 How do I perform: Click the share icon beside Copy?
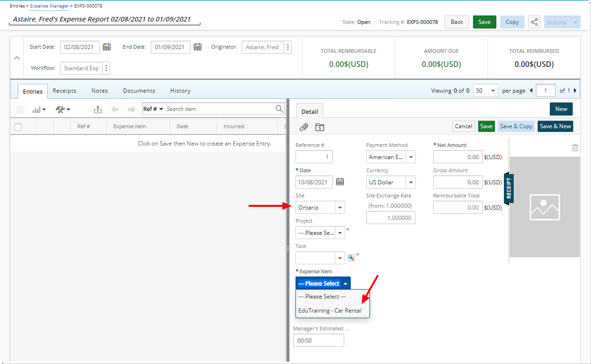[x=534, y=22]
